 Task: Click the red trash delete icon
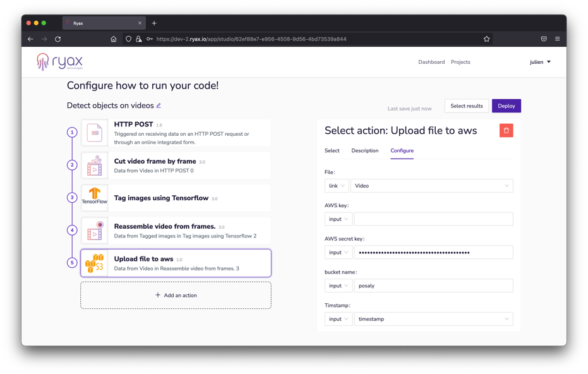pos(506,131)
